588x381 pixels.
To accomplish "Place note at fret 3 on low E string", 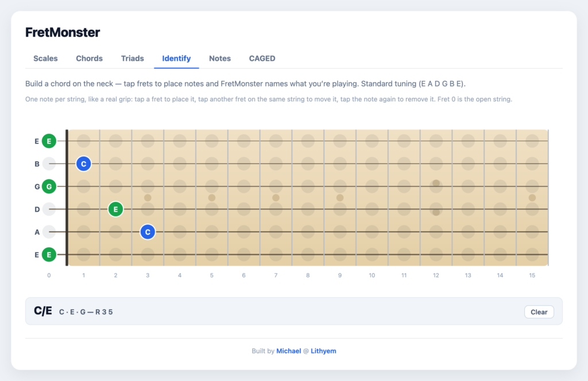I will (x=148, y=255).
